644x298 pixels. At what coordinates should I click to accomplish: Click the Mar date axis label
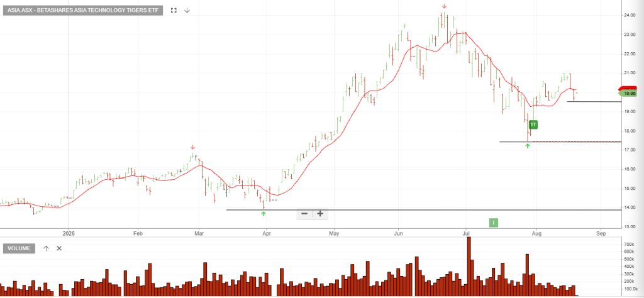click(199, 233)
